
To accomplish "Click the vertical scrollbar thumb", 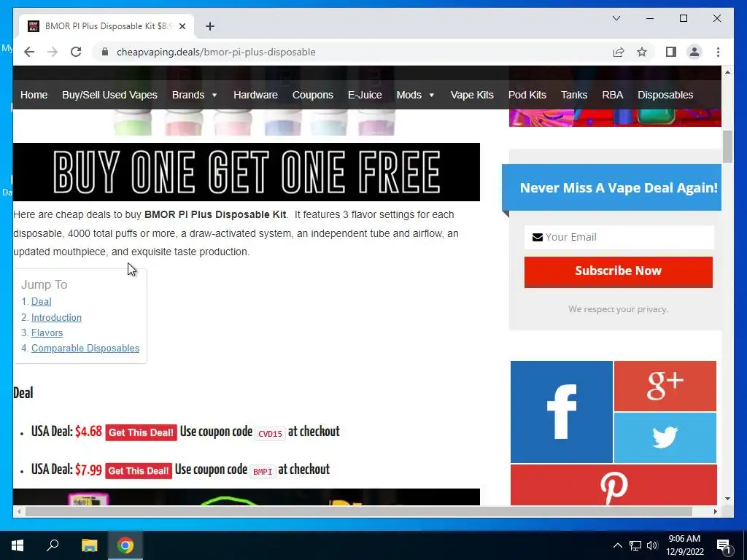I will coord(727,146).
